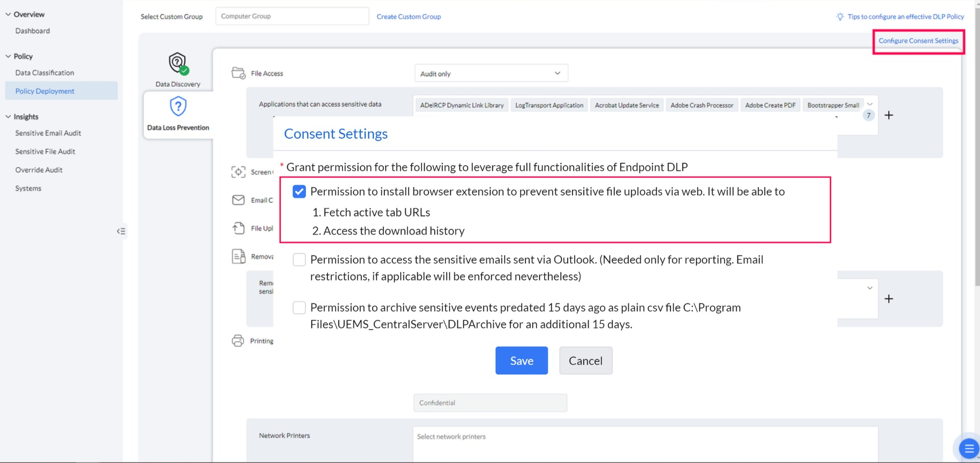Open the File Access 'Audit only' dropdown
This screenshot has height=463, width=980.
coord(491,73)
